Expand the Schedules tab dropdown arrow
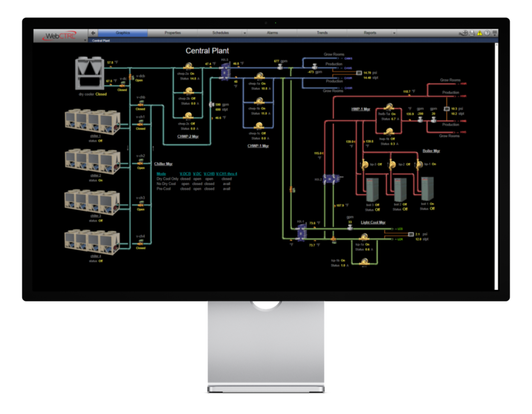532x414 pixels. point(245,33)
